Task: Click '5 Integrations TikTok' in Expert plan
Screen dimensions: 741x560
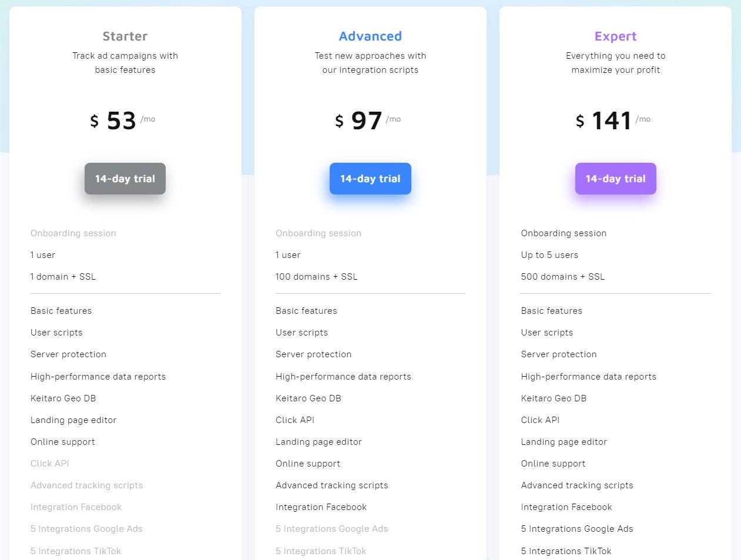Action: pyautogui.click(x=566, y=551)
